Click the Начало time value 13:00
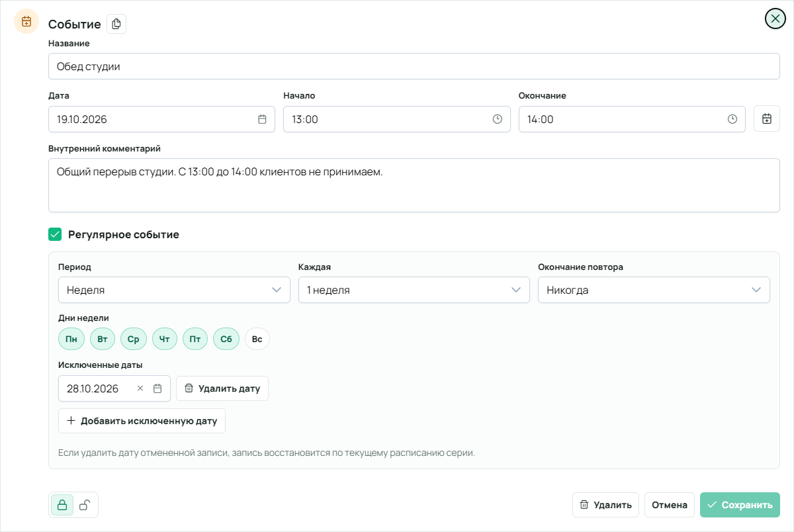This screenshot has width=794, height=532. 305,120
